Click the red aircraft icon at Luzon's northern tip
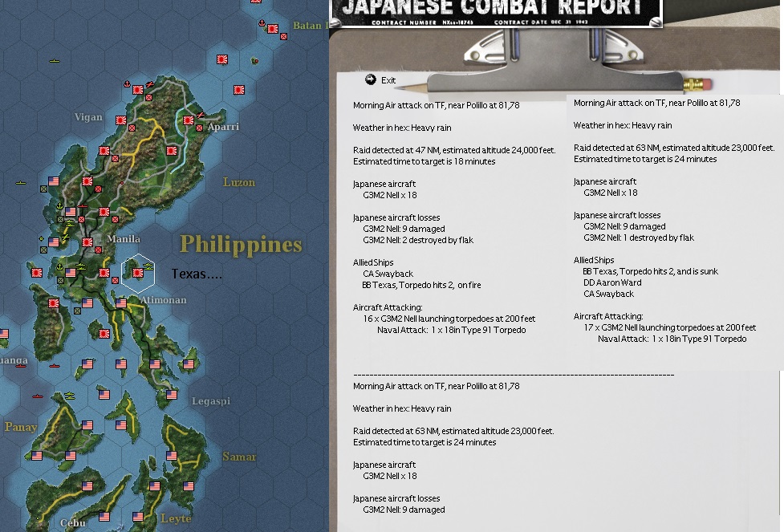Screen dimensions: 784x532 point(149,84)
